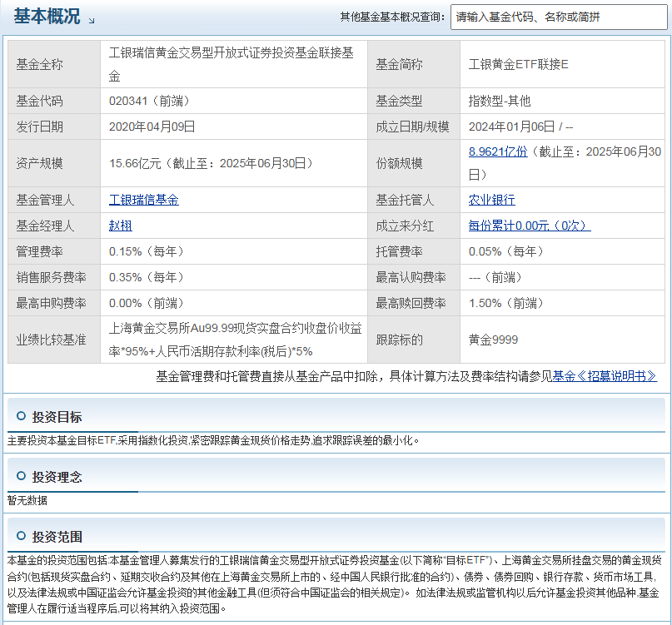Select the 投资目标 section heading
The image size is (672, 625).
click(57, 417)
